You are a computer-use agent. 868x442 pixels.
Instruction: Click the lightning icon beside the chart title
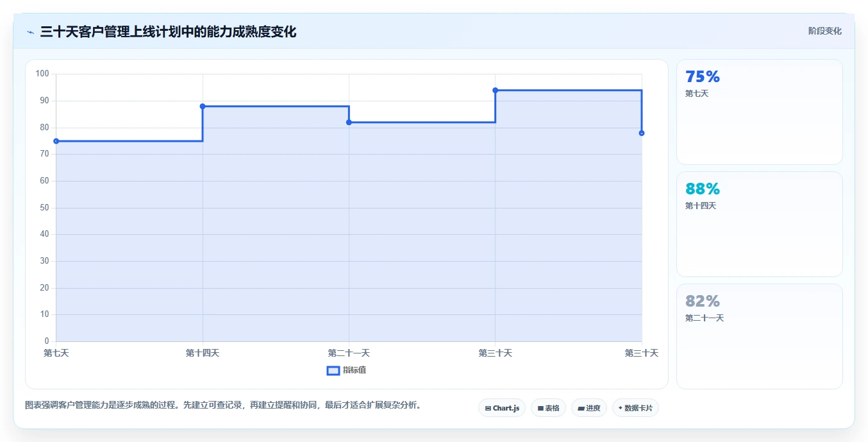[x=30, y=32]
